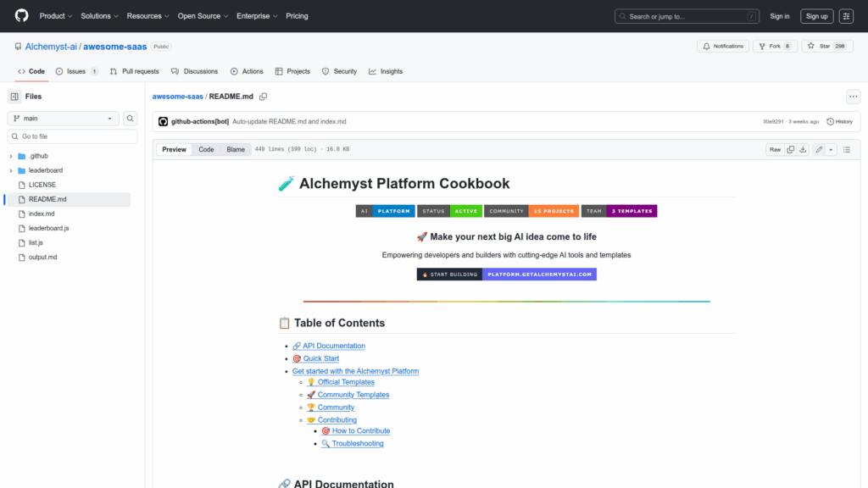Click the AI Platform badge
The width and height of the screenshot is (868, 488).
point(386,211)
